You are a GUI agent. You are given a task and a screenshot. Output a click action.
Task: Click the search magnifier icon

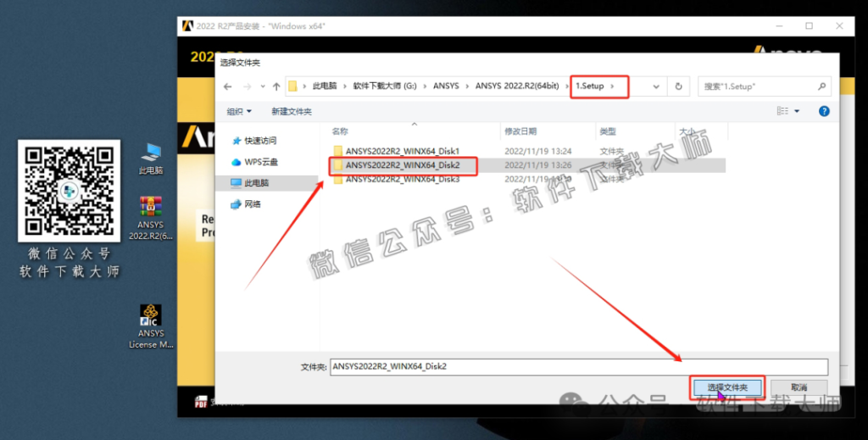click(x=821, y=86)
